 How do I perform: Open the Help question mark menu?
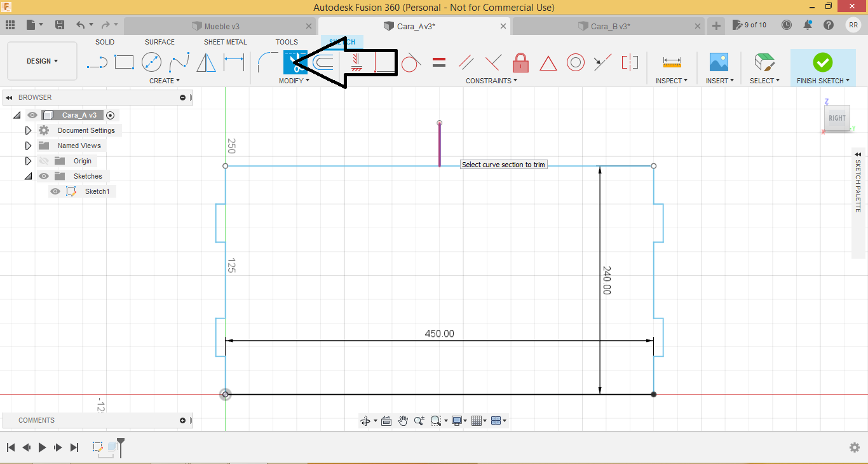[829, 25]
